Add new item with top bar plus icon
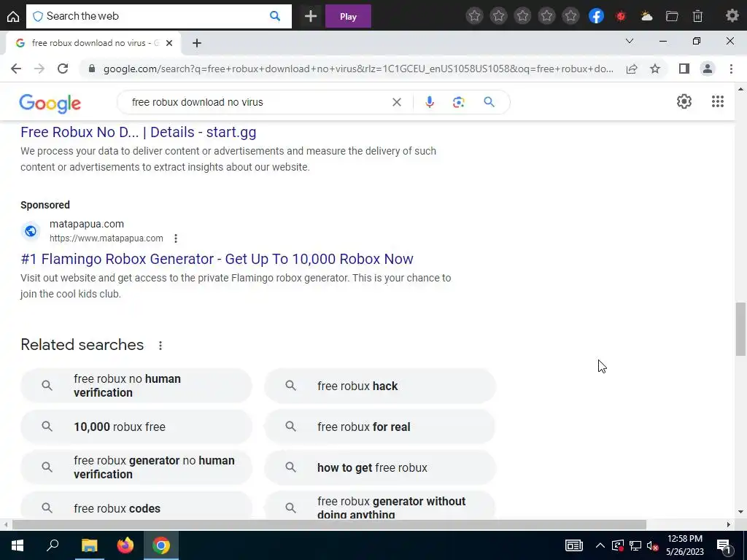Viewport: 747px width, 560px height. click(x=311, y=16)
